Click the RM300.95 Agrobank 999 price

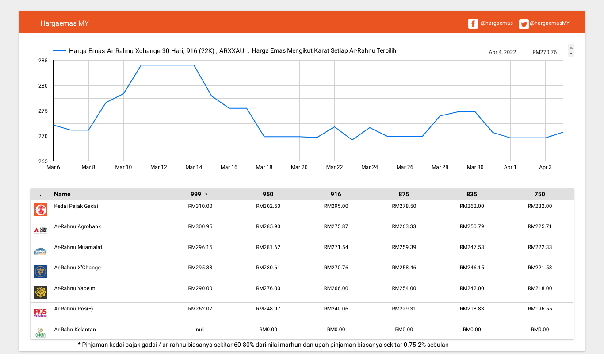200,226
